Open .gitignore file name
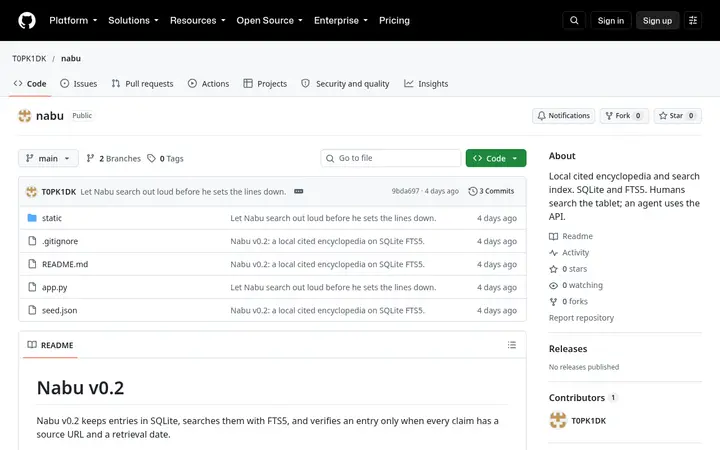Screen dimensions: 720x450 60,241
